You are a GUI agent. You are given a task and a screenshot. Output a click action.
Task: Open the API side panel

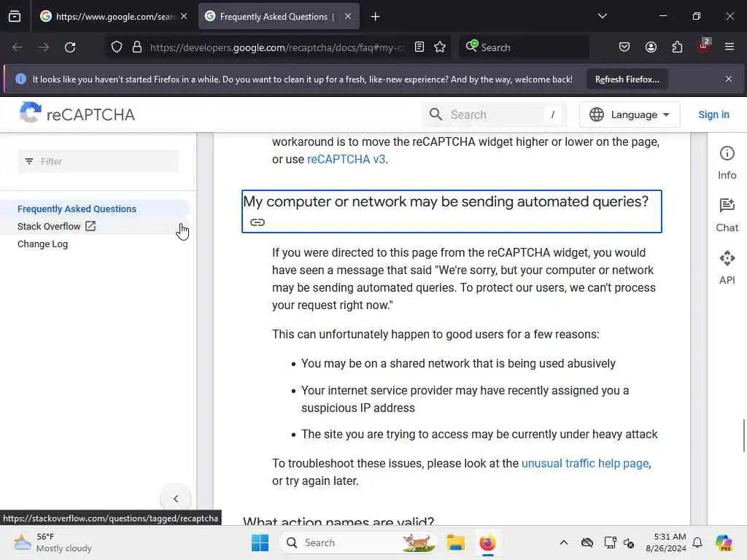[727, 268]
